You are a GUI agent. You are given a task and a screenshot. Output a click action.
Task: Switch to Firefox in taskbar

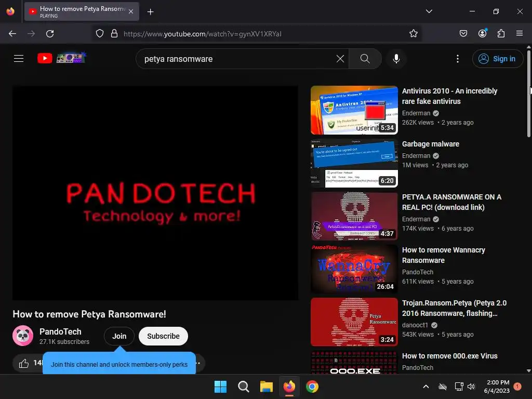289,387
